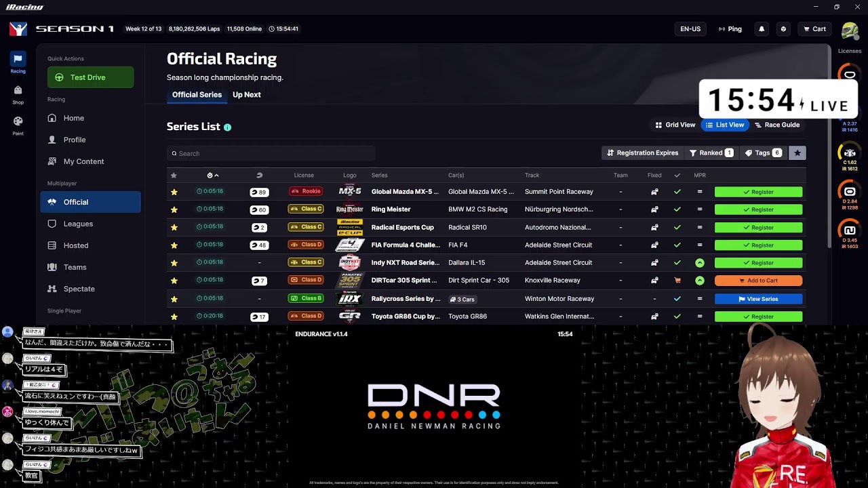
Task: Click the MX-5 series logo
Action: point(350,192)
